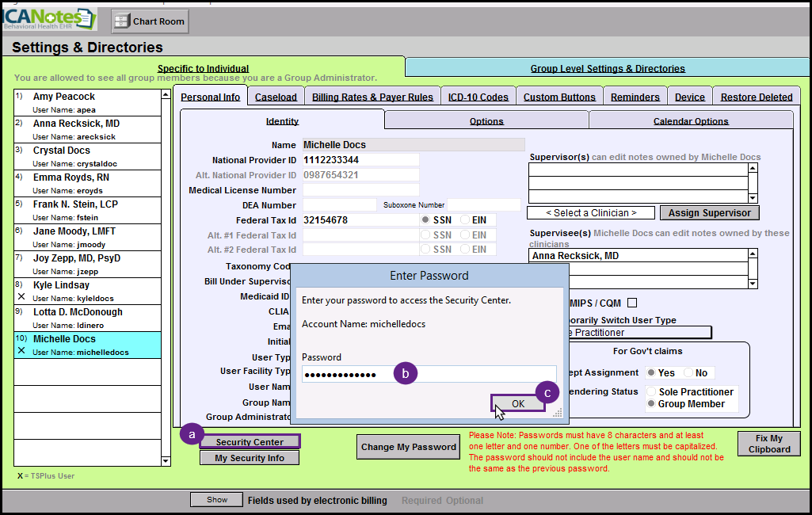Click the Change My Password button
Screen dimensions: 812x515
(409, 447)
